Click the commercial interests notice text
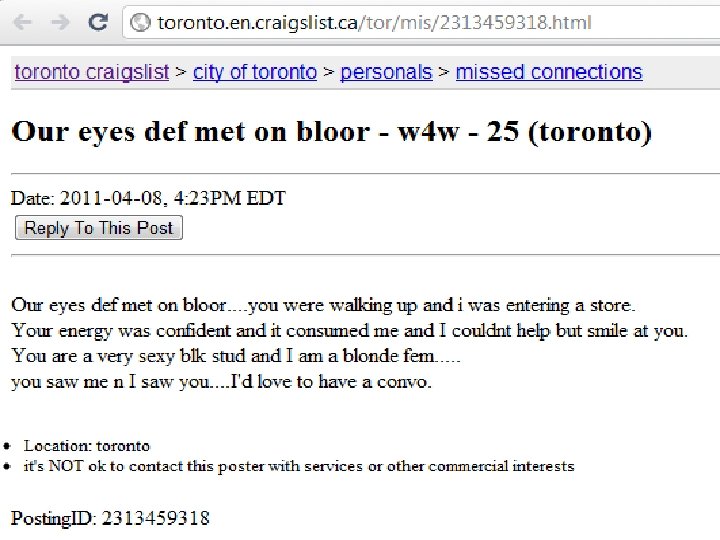Viewport: 720px width, 540px height. [299, 466]
